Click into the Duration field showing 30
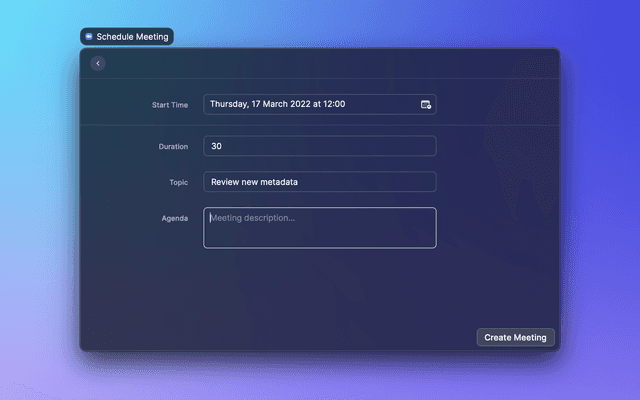 point(319,146)
